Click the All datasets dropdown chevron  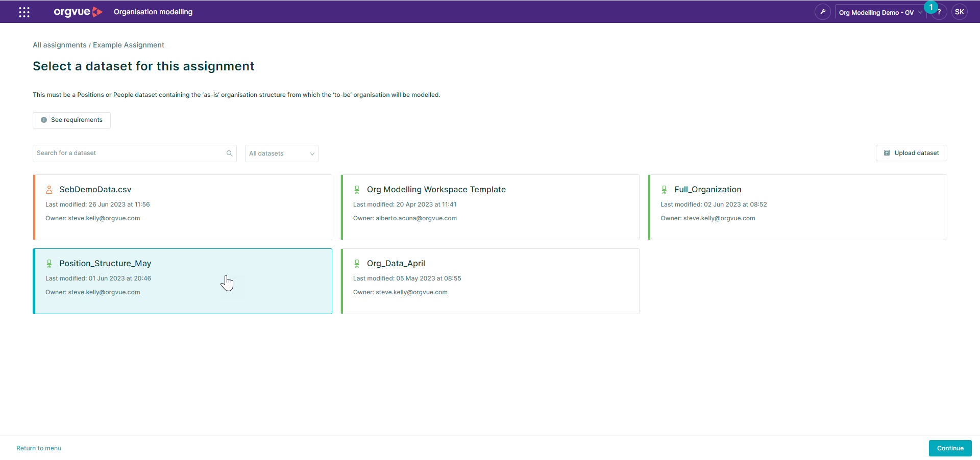click(312, 154)
